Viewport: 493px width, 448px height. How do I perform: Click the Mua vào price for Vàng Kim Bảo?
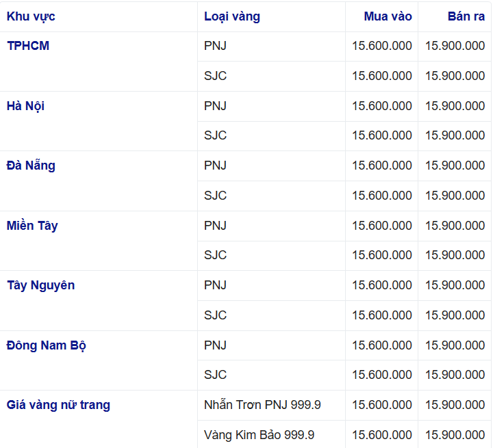381,435
